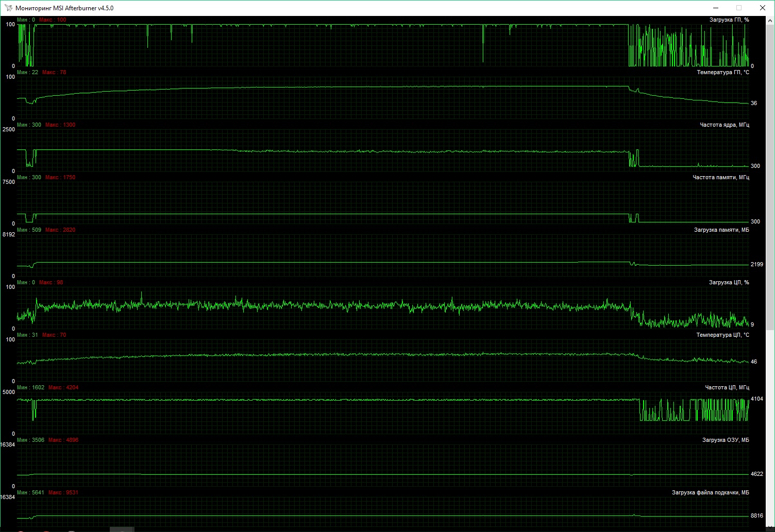Image resolution: width=775 pixels, height=532 pixels.
Task: Click the 7500 axis label of the memory clock graph
Action: (9, 182)
